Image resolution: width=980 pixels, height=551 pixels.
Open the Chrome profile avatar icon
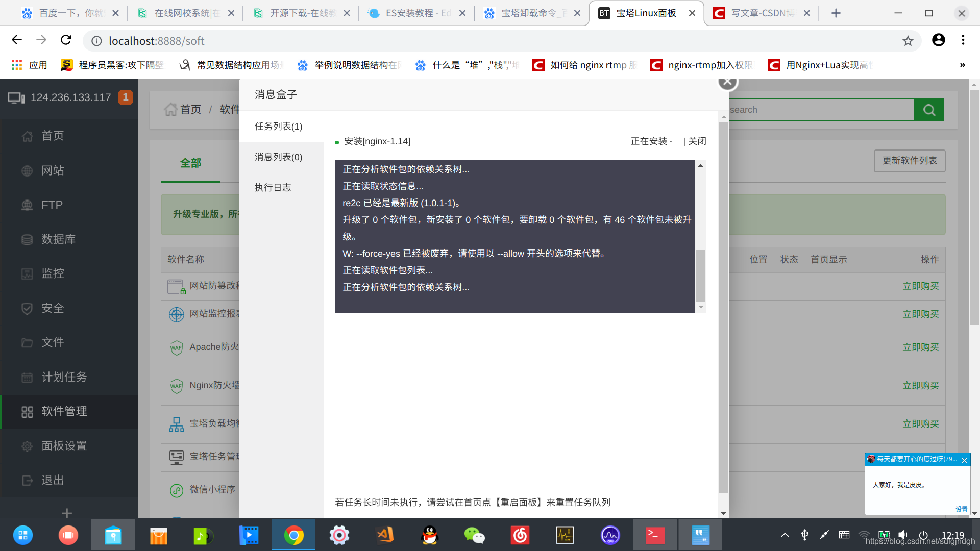(938, 40)
